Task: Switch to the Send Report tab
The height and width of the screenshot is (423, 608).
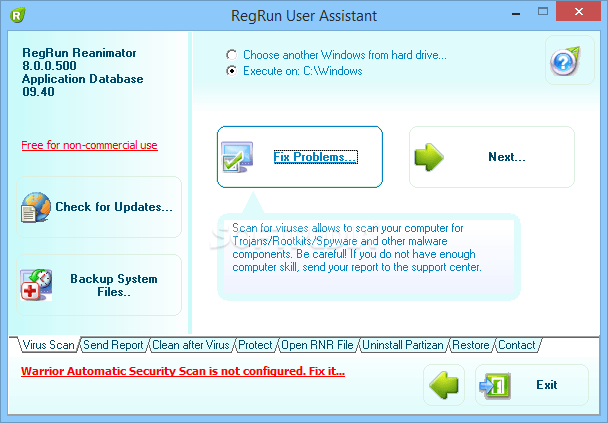Action: pyautogui.click(x=112, y=345)
